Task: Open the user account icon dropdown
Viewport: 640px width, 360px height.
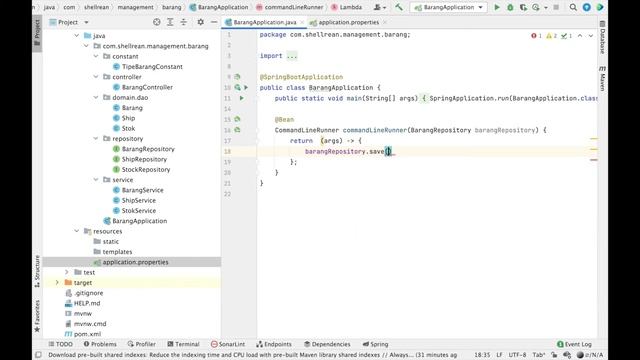Action: pyautogui.click(x=380, y=7)
